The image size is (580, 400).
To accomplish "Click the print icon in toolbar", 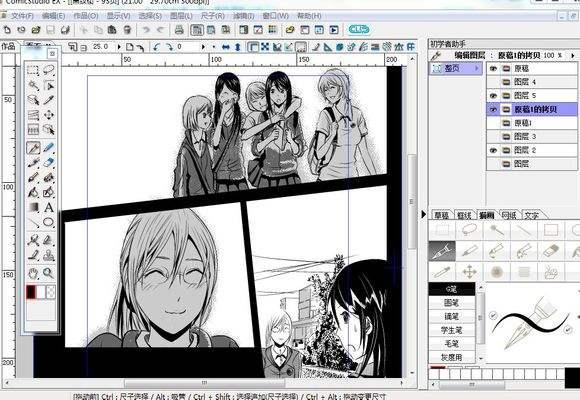I will click(179, 30).
